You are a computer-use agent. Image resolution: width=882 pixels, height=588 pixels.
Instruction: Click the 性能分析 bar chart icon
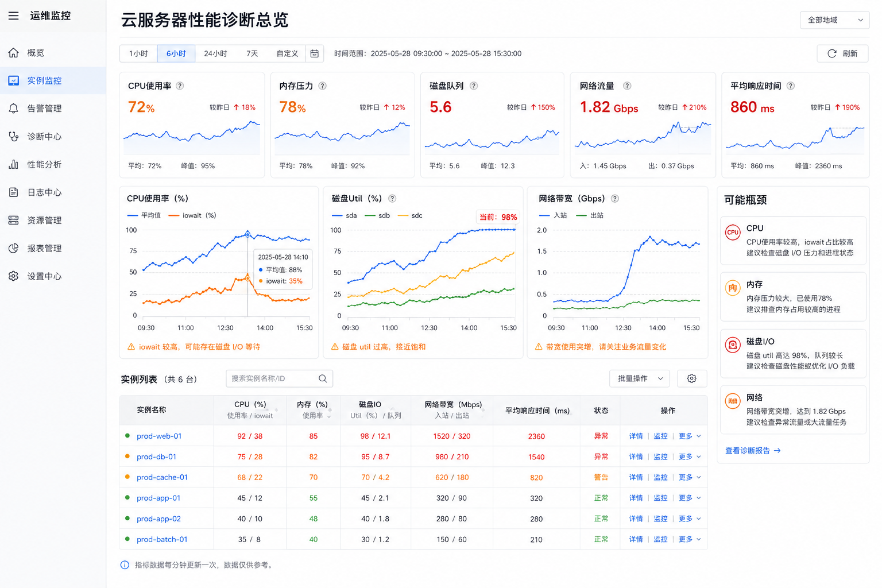[14, 164]
